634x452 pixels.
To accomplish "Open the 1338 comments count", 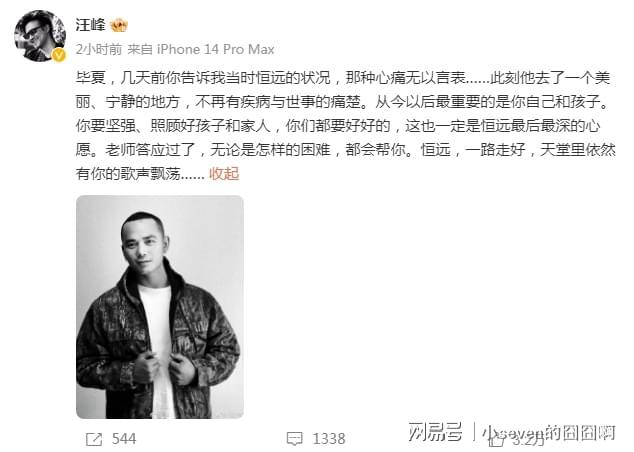I will coord(329,439).
